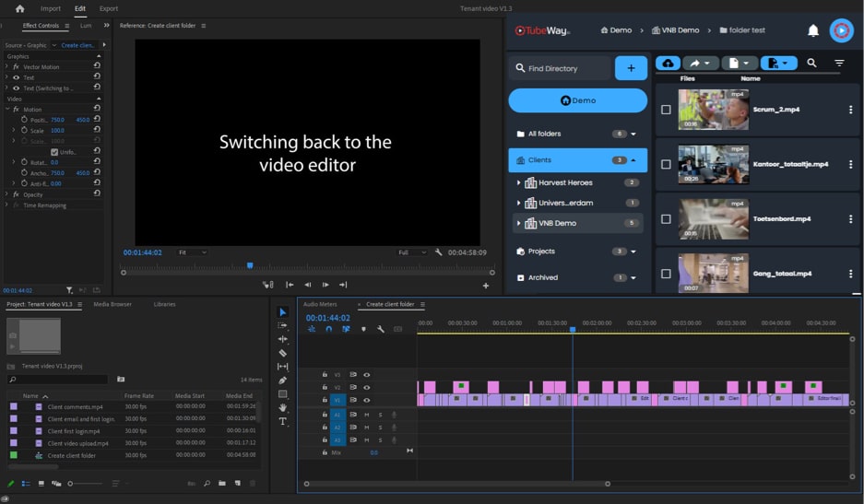The width and height of the screenshot is (864, 504).
Task: Click the Demo home button in TubeWay
Action: tap(577, 100)
